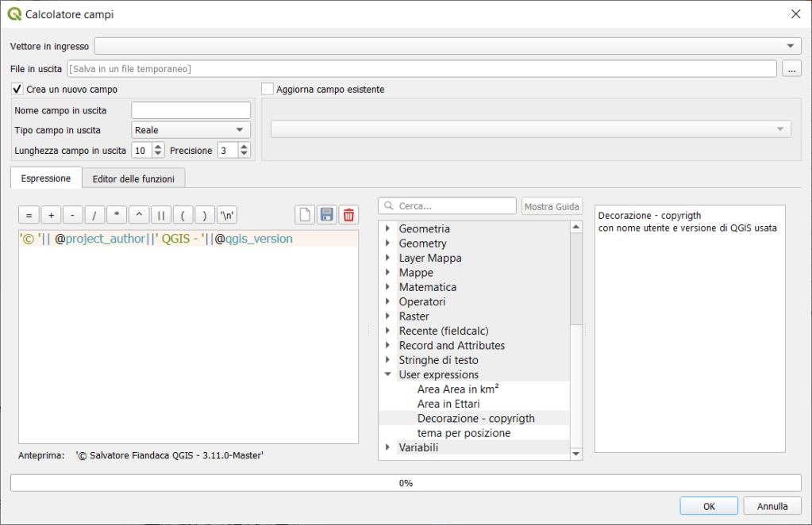The width and height of the screenshot is (812, 525).
Task: Select the Espressione tab
Action: tap(46, 178)
